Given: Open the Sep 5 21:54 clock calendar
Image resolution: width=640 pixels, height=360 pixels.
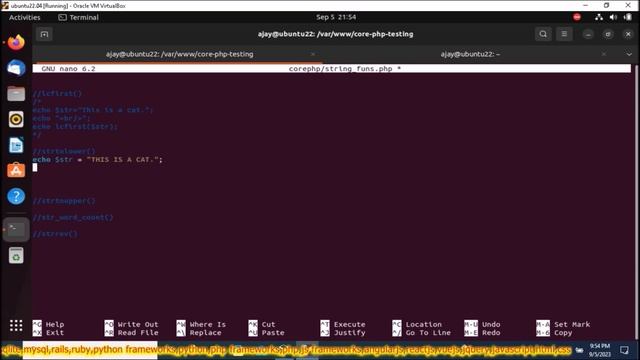Looking at the screenshot, I should click(336, 17).
